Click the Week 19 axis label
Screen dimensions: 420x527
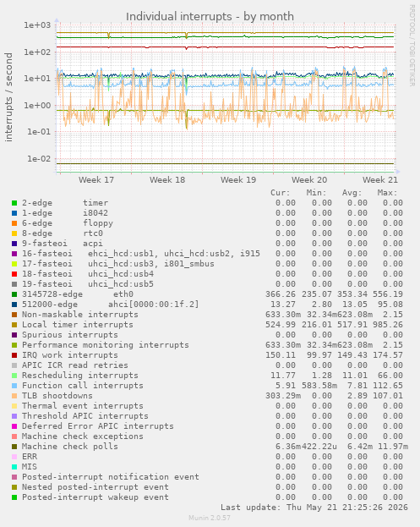(x=238, y=180)
